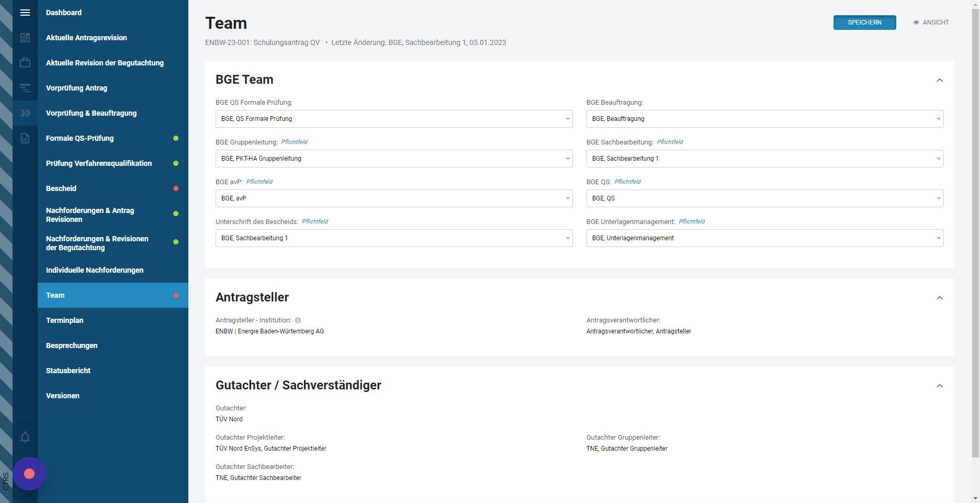Image resolution: width=980 pixels, height=503 pixels.
Task: Collapse the BGE Team section
Action: point(940,80)
